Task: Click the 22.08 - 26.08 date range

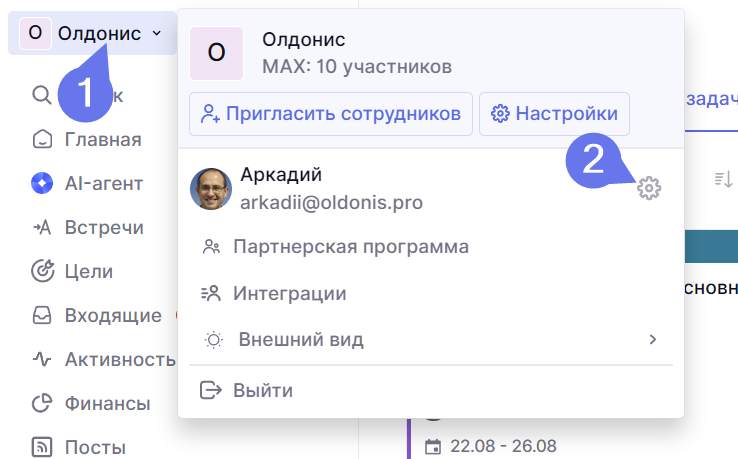Action: pyautogui.click(x=503, y=446)
